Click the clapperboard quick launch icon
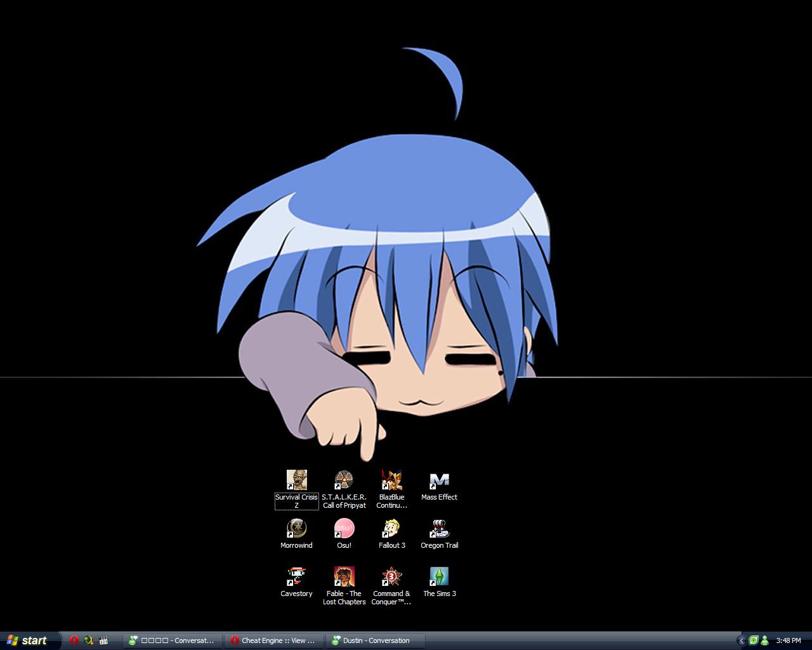Image resolution: width=812 pixels, height=650 pixels. click(x=104, y=640)
